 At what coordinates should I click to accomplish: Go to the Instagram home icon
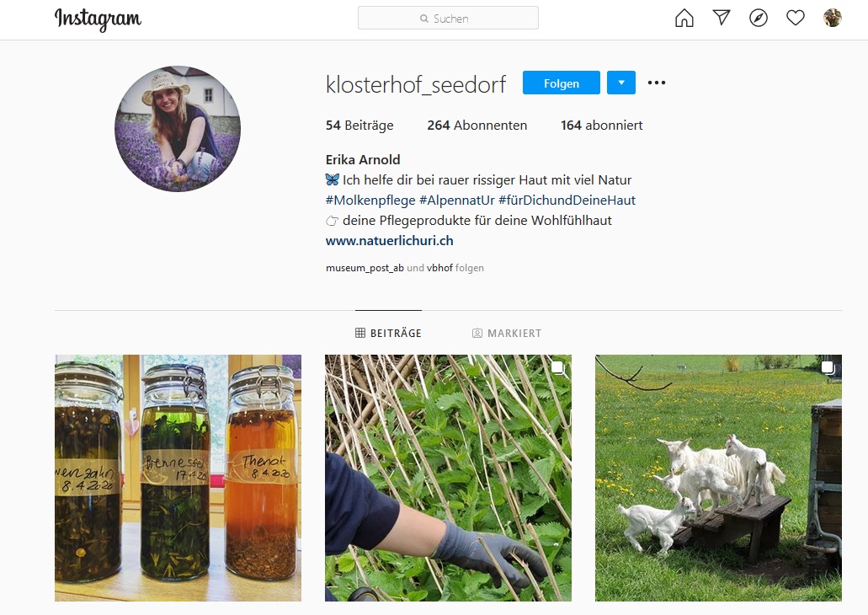pos(684,19)
